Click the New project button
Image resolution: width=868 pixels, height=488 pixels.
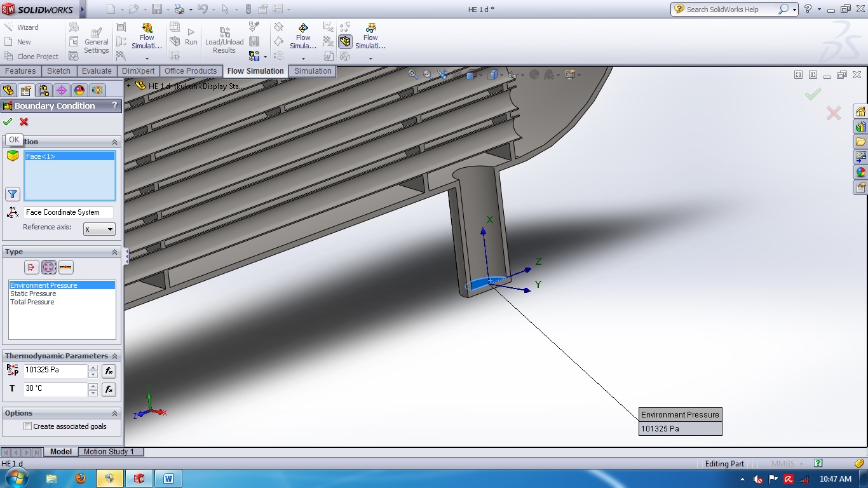pos(17,42)
